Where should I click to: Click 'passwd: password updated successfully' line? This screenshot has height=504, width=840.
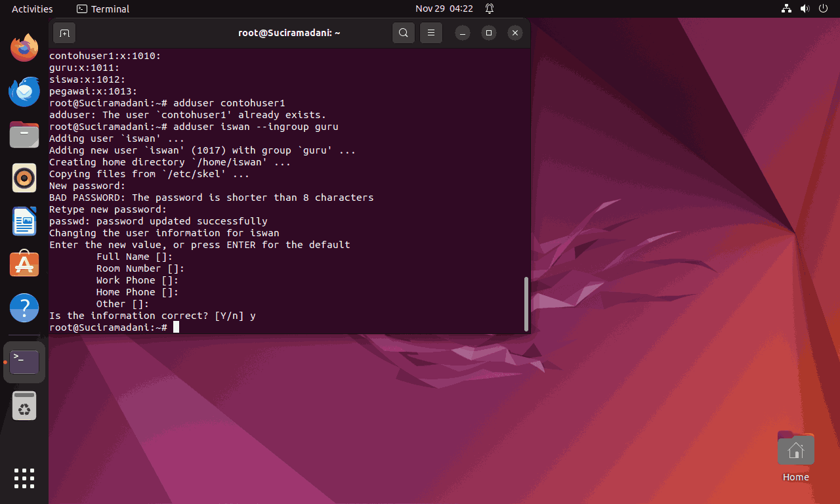click(x=158, y=221)
